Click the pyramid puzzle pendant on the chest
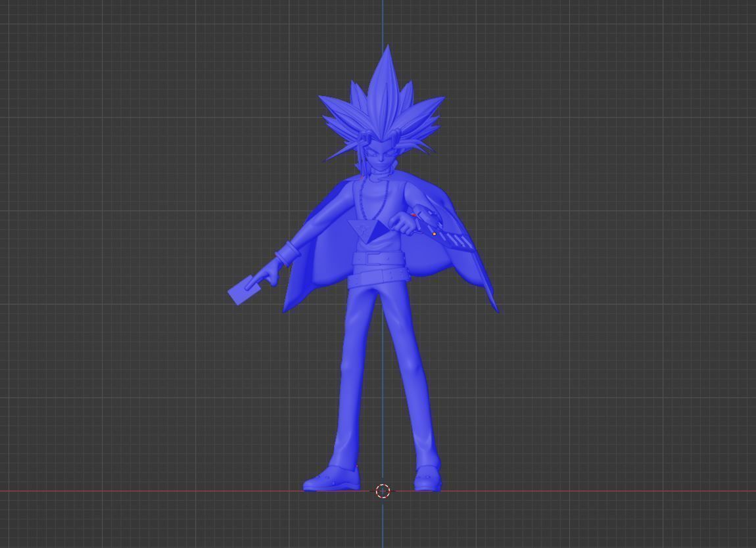Image resolution: width=756 pixels, height=548 pixels. pos(369,231)
